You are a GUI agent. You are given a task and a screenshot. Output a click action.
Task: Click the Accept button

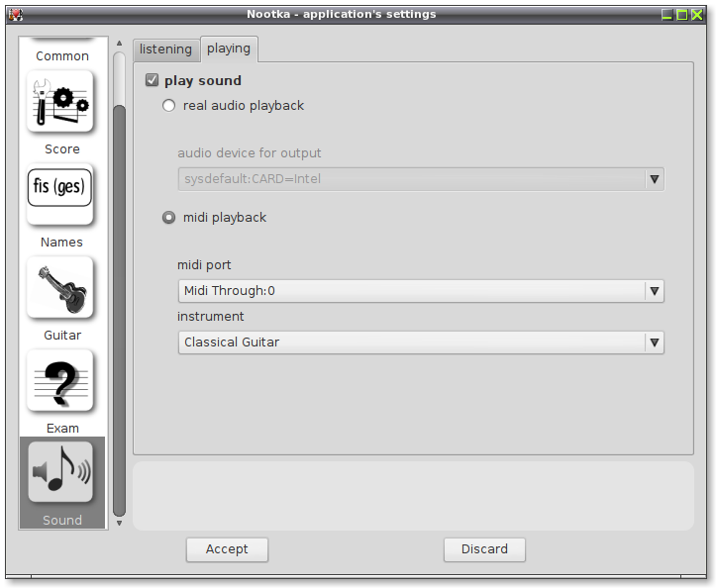pyautogui.click(x=227, y=549)
